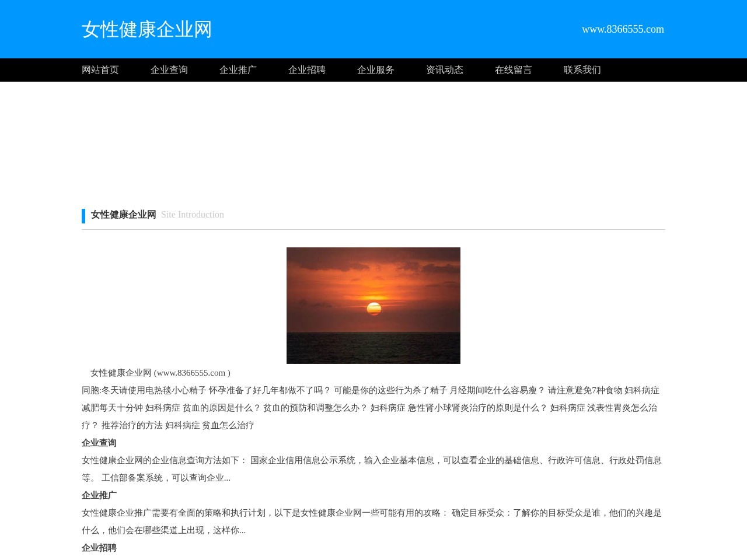
Task: Click the site title 女性健康企业网 in the header
Action: (x=146, y=29)
